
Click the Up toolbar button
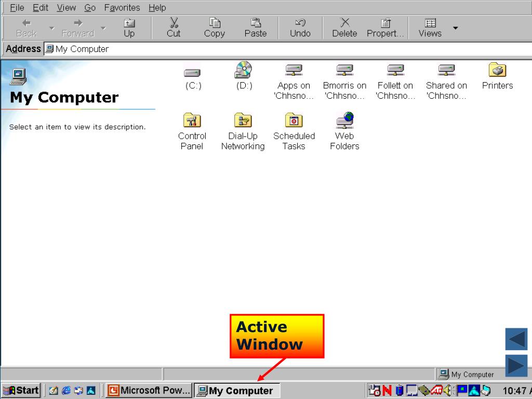click(x=129, y=28)
